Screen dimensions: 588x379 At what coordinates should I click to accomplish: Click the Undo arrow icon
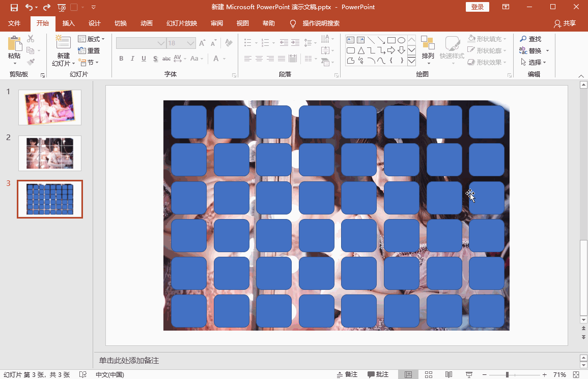click(x=29, y=7)
